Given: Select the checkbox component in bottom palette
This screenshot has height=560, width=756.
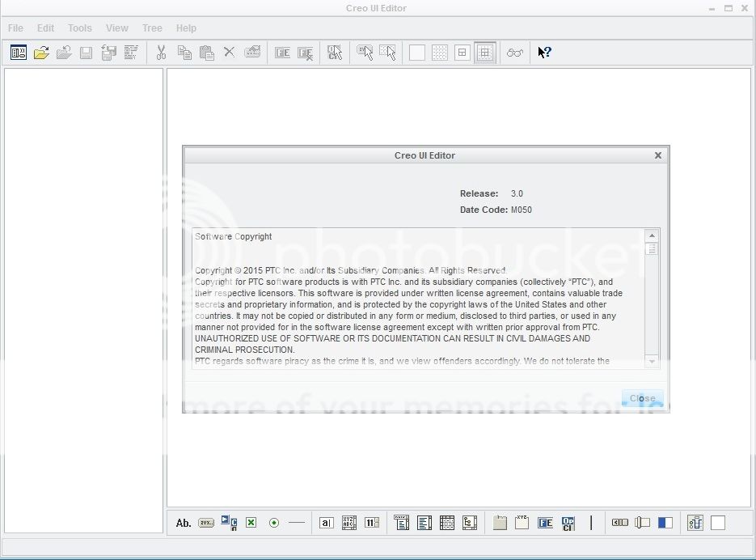Looking at the screenshot, I should pyautogui.click(x=251, y=523).
